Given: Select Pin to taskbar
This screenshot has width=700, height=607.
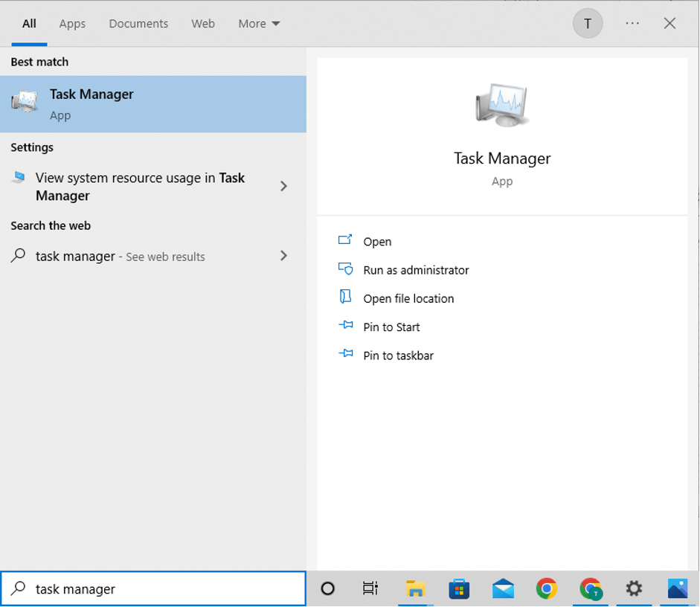Looking at the screenshot, I should coord(398,356).
